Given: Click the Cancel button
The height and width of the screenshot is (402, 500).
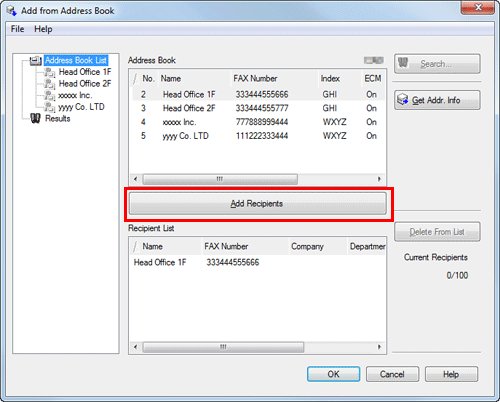Looking at the screenshot, I should click(392, 374).
